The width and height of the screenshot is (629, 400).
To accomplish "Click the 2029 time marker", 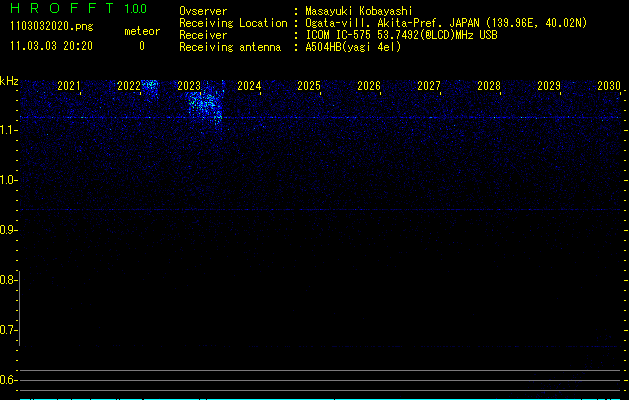I will point(549,86).
